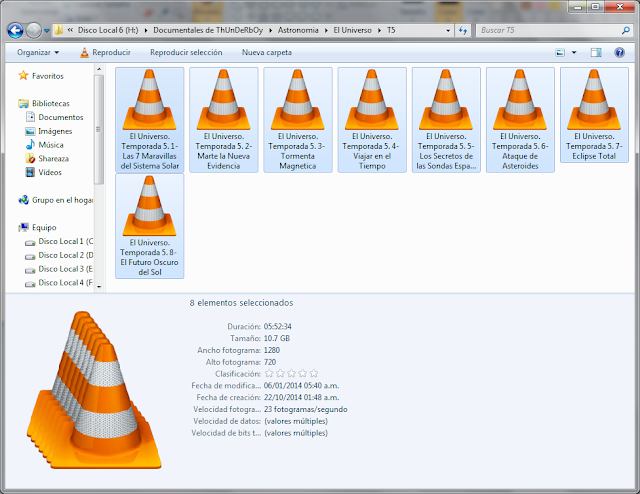This screenshot has width=640, height=494.
Task: Click Documentales de ThUnDeRbOy breadcrumb
Action: 208,30
